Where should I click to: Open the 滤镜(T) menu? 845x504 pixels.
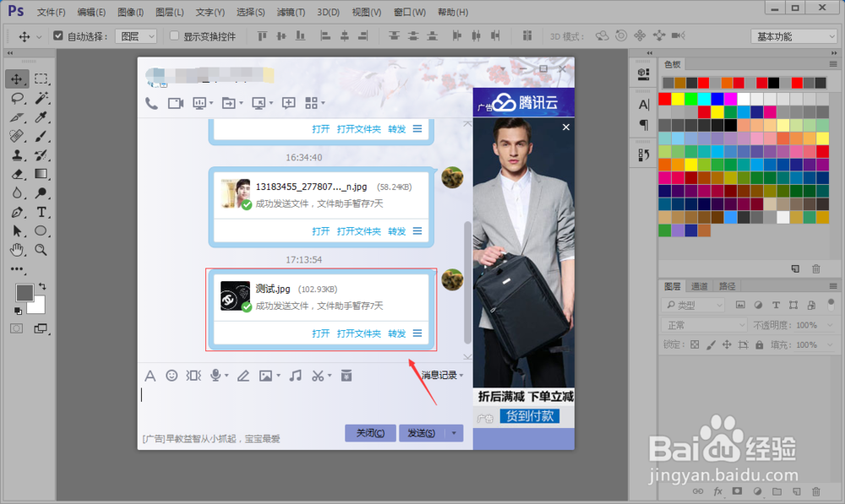tap(291, 12)
